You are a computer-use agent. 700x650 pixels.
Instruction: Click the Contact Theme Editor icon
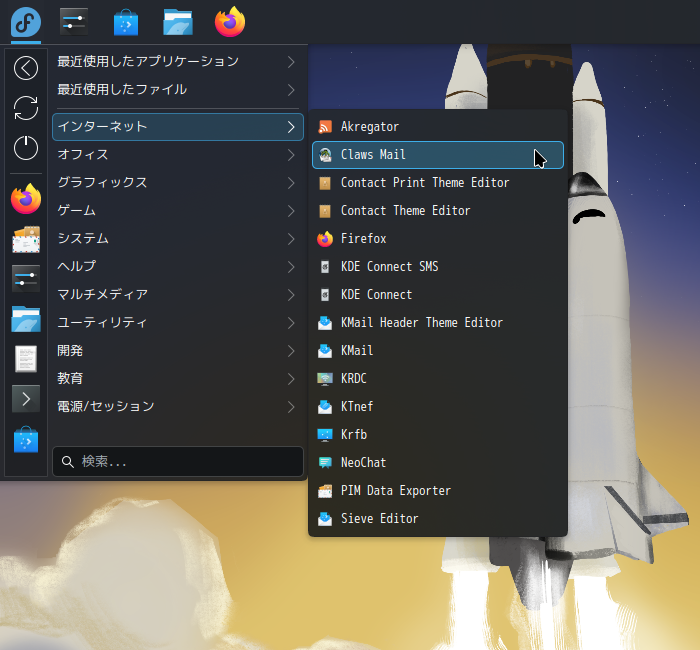(325, 211)
